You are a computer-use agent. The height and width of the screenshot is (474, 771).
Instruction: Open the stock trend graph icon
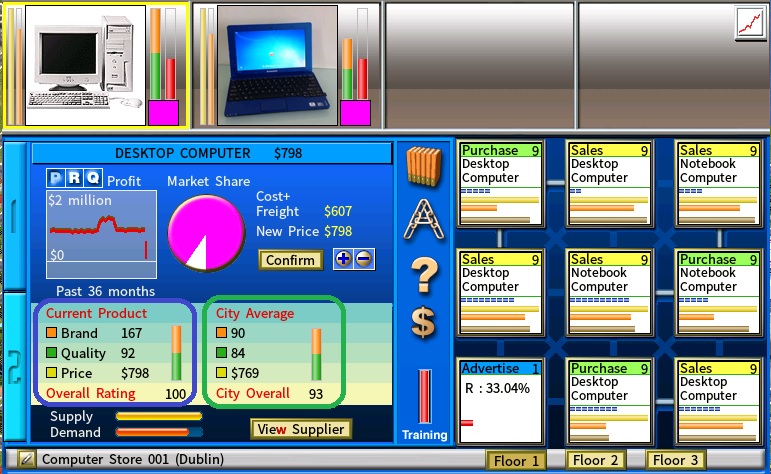[749, 23]
